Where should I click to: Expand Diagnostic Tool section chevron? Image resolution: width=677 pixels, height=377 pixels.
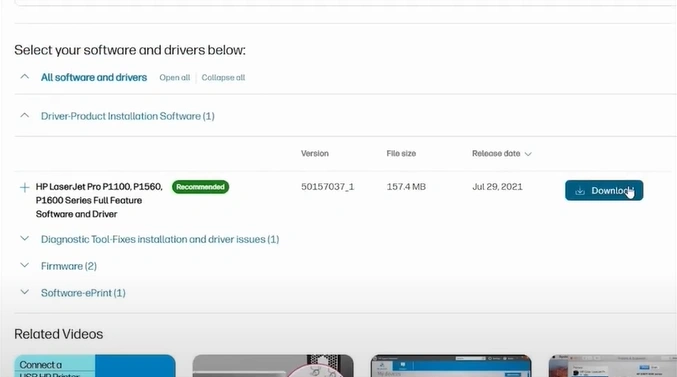(25, 238)
